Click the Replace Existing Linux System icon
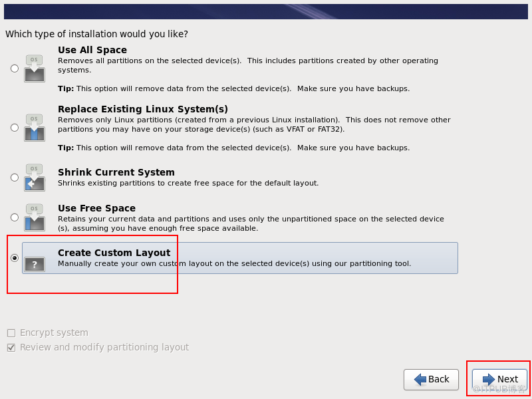Viewport: 532px width, 399px height. pos(35,128)
